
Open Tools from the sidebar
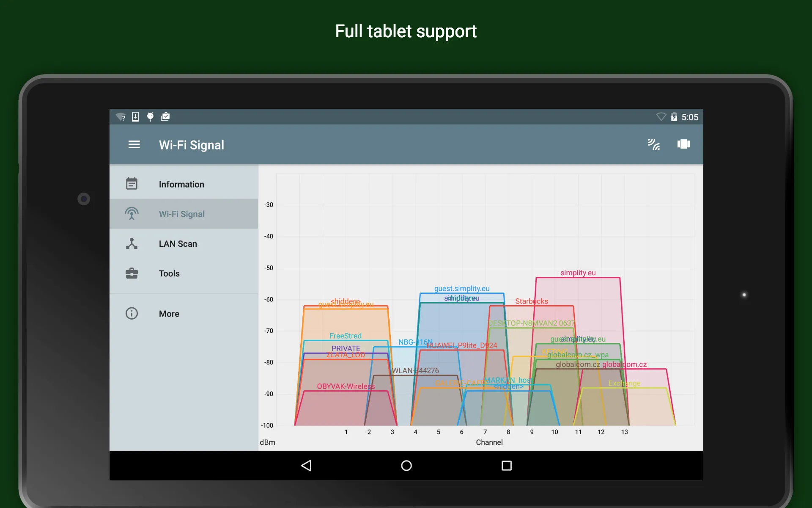click(x=169, y=273)
